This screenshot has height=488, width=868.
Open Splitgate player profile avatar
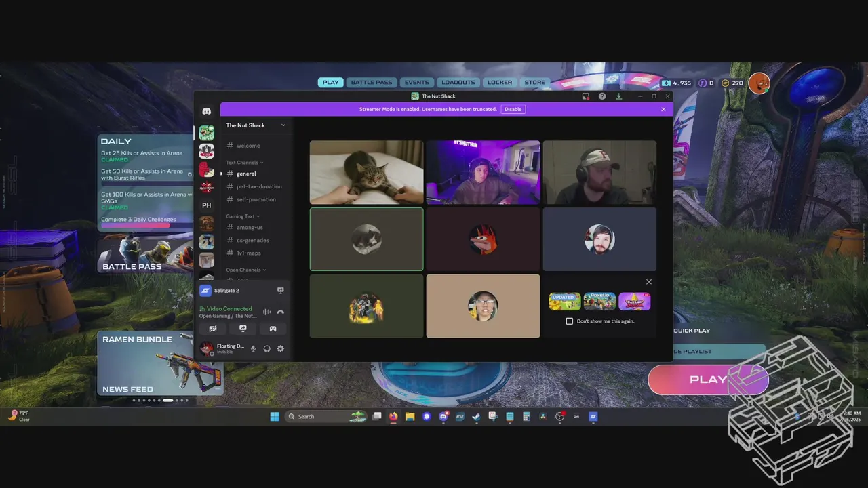click(759, 83)
